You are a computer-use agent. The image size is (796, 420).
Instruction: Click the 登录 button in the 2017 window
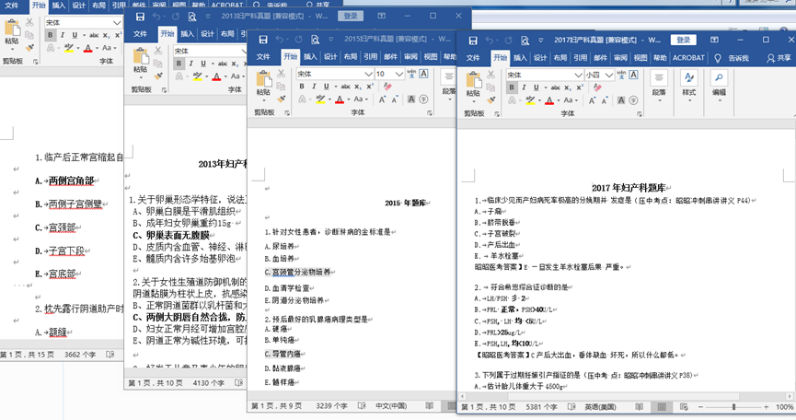[x=683, y=39]
